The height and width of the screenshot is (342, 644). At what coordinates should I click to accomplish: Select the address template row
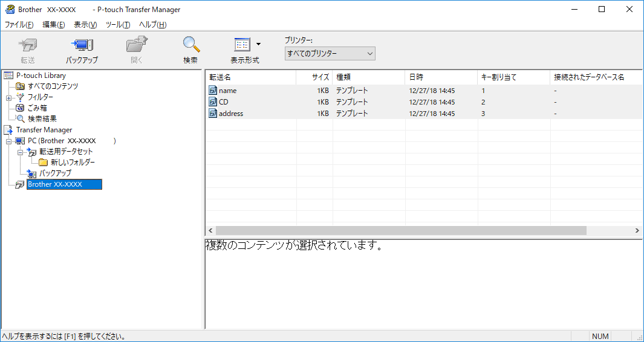[x=423, y=114]
